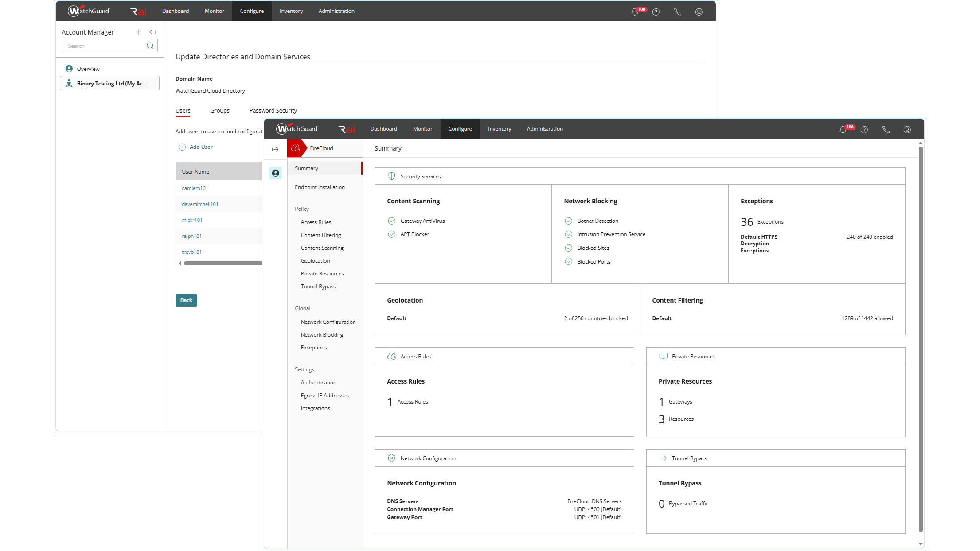980x551 pixels.
Task: Open Configure menu in back Directories window
Action: coord(252,11)
